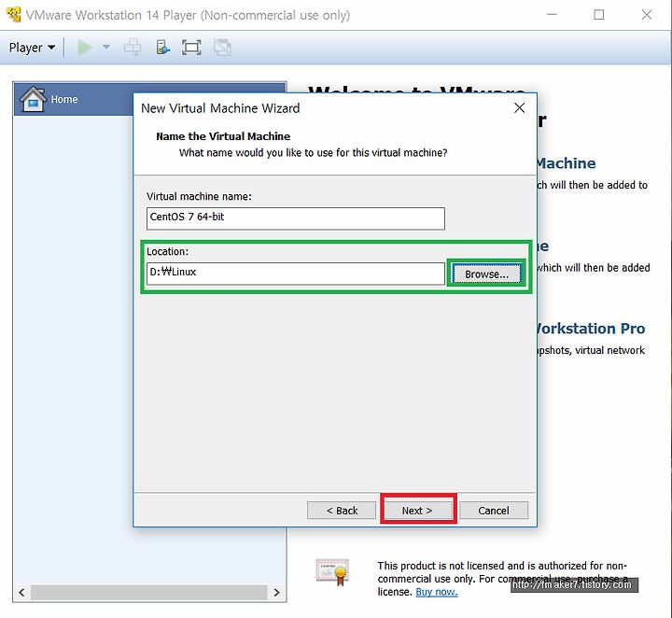672x618 pixels.
Task: Click the Home house icon
Action: click(x=33, y=99)
